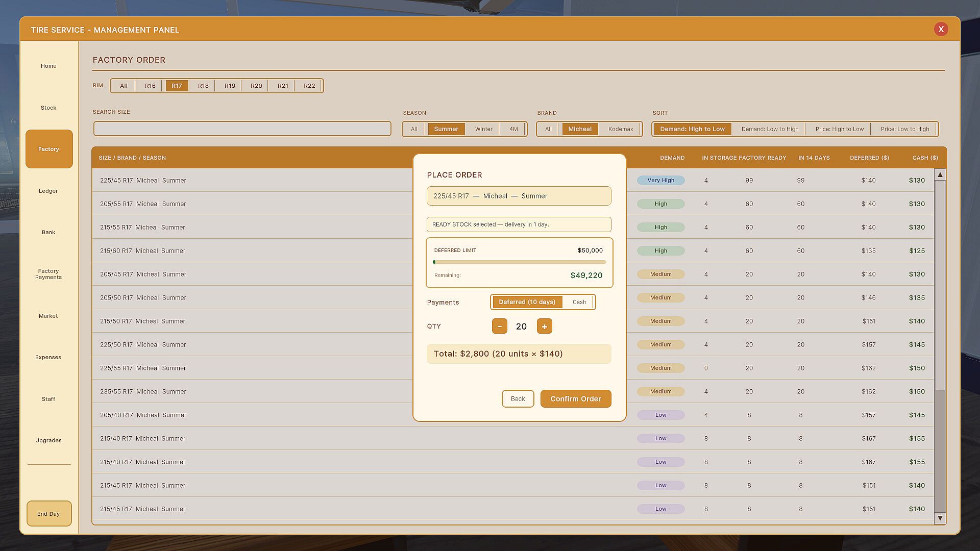Click the Search Size input field
This screenshot has height=551, width=980.
pyautogui.click(x=242, y=129)
